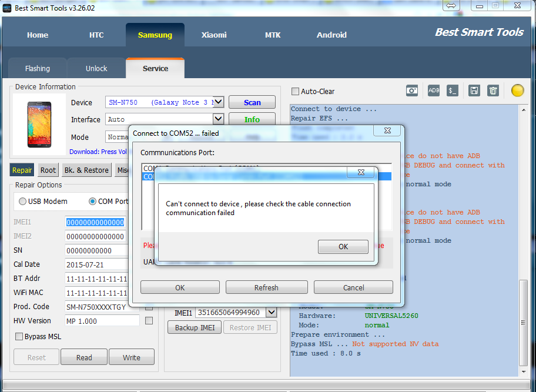
Task: Enable the Bypass MSL checkbox
Action: pyautogui.click(x=19, y=337)
